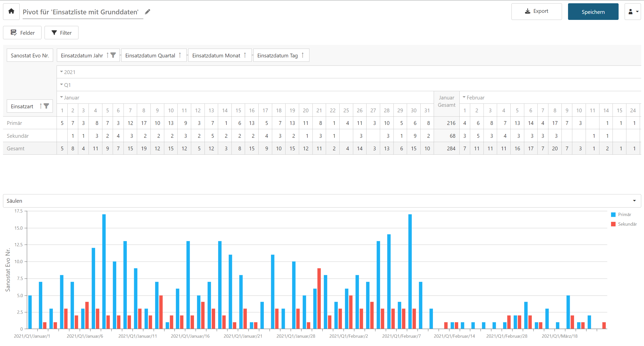Toggle sort arrow on Einsatzdatum Jahr

click(x=107, y=55)
